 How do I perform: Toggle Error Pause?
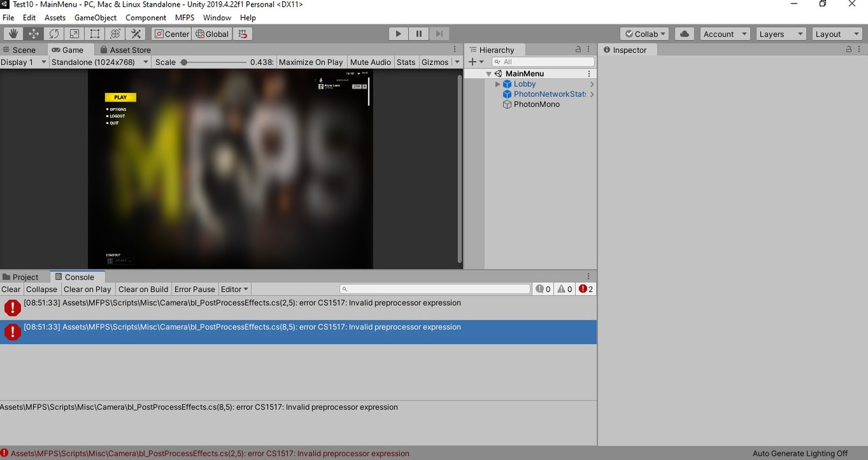tap(195, 289)
